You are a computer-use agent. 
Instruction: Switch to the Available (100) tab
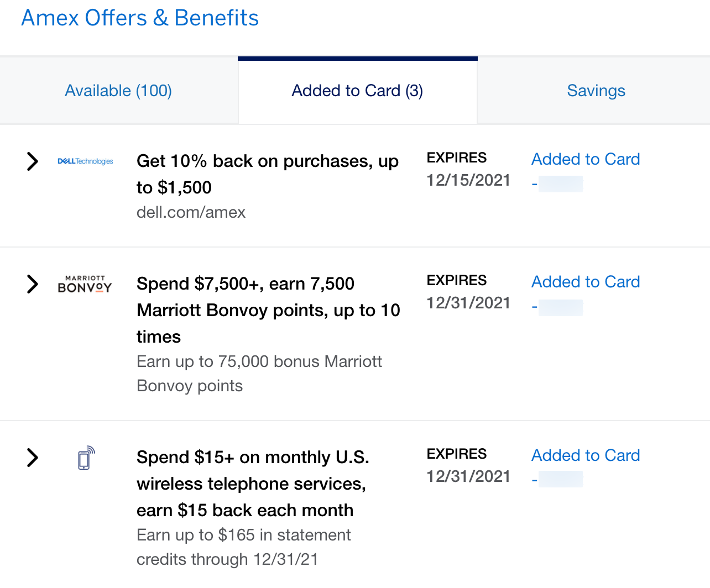[x=118, y=91]
